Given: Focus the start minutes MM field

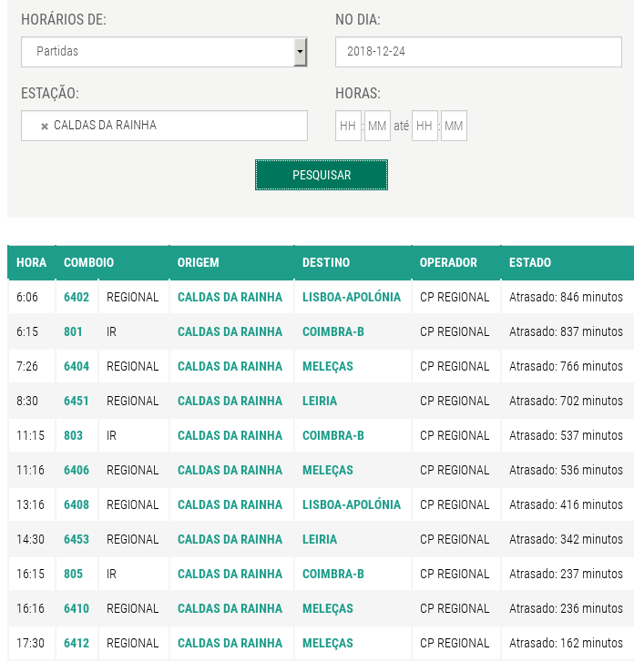Looking at the screenshot, I should pos(377,126).
